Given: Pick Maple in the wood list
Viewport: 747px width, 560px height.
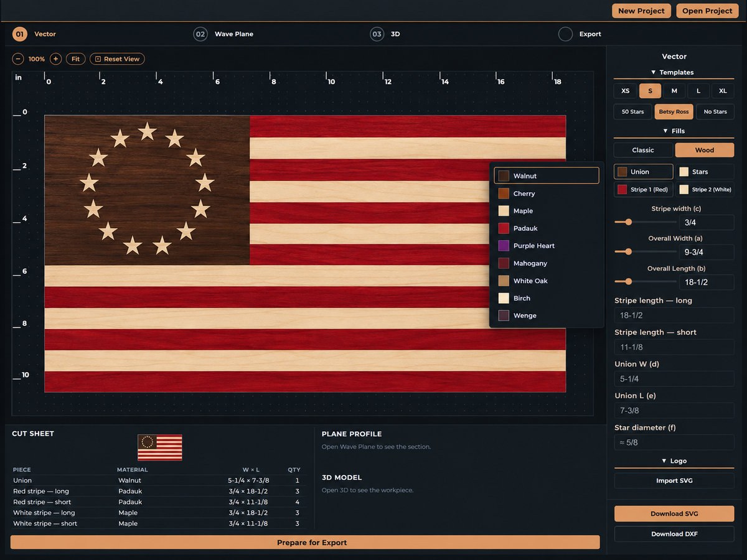Looking at the screenshot, I should pos(547,211).
